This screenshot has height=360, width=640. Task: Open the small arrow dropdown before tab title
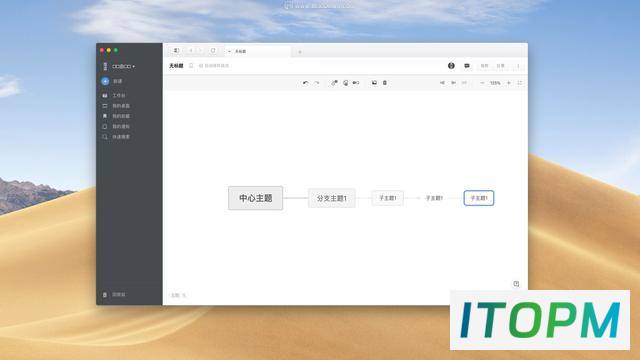coord(229,51)
